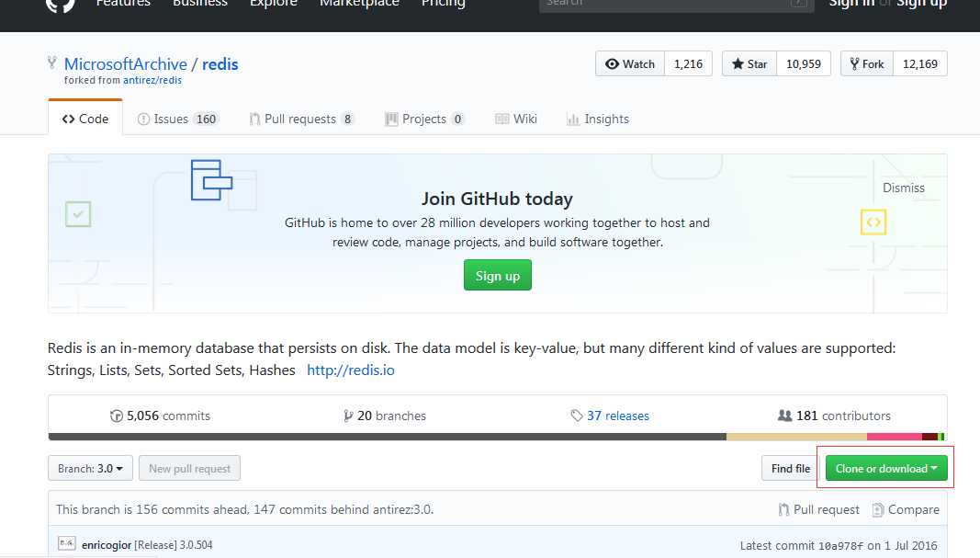Click the dark gray language bar segment
The height and width of the screenshot is (558, 980).
[x=387, y=437]
